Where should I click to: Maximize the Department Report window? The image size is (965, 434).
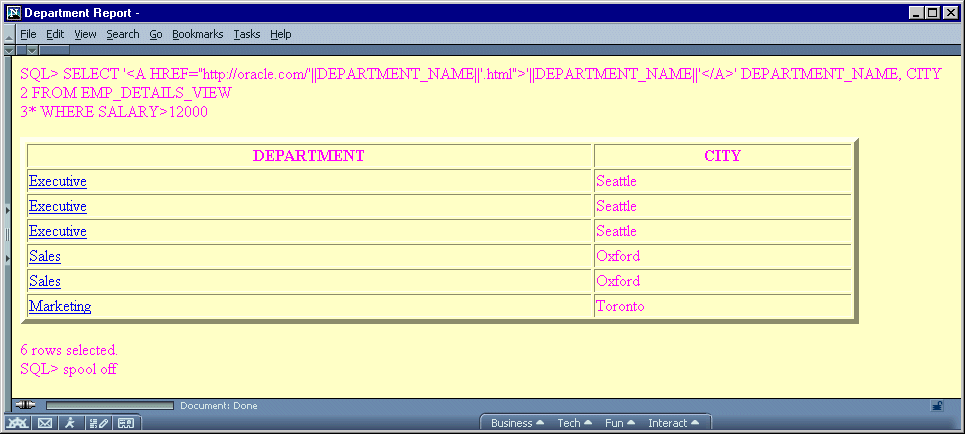932,12
